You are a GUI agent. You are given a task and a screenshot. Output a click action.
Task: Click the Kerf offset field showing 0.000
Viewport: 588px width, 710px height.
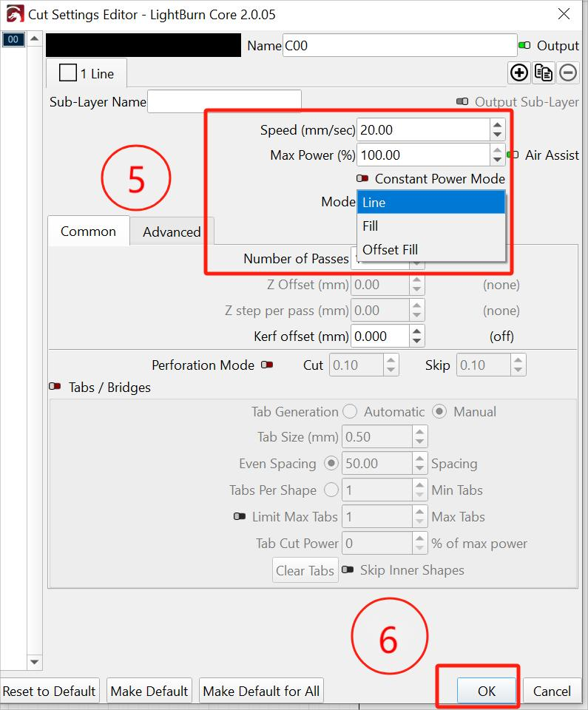coord(380,336)
